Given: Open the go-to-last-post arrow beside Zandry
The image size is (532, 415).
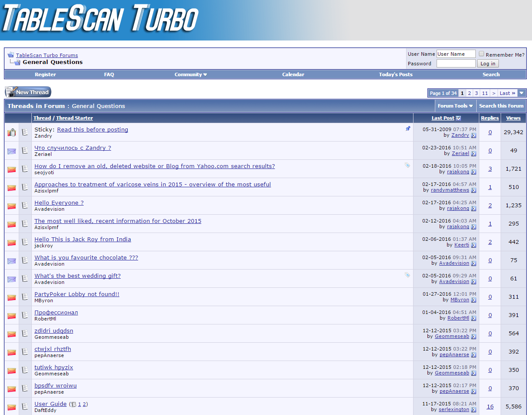Looking at the screenshot, I should point(474,135).
